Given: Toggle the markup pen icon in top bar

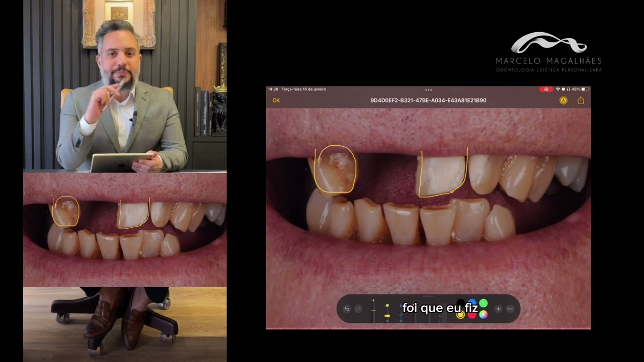Looking at the screenshot, I should coord(563,101).
